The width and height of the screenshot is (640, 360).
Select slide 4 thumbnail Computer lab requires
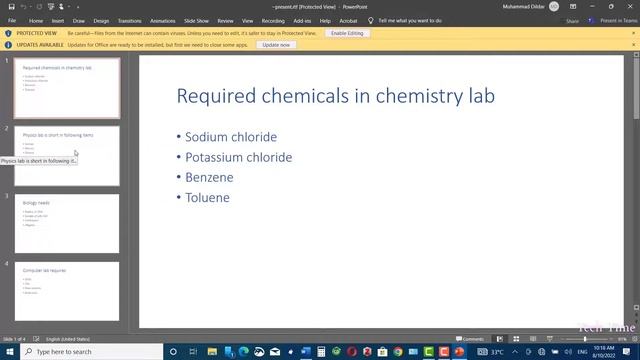[67, 291]
